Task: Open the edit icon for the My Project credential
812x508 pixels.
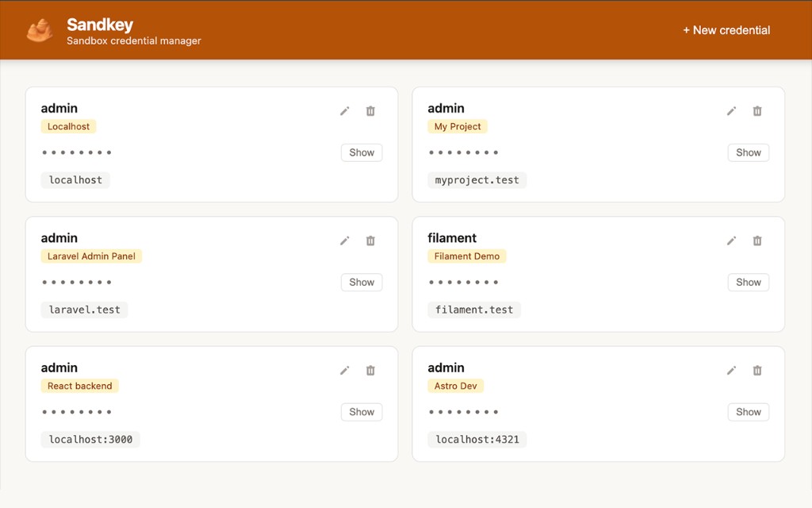Action: tap(731, 111)
